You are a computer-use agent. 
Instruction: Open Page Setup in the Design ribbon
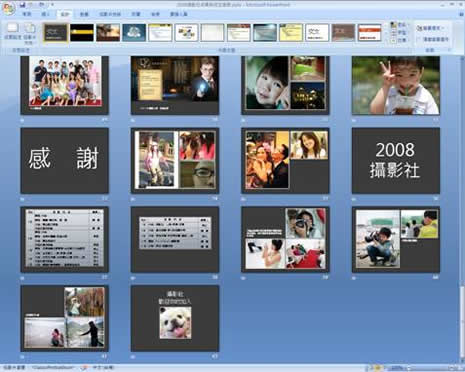pos(13,32)
